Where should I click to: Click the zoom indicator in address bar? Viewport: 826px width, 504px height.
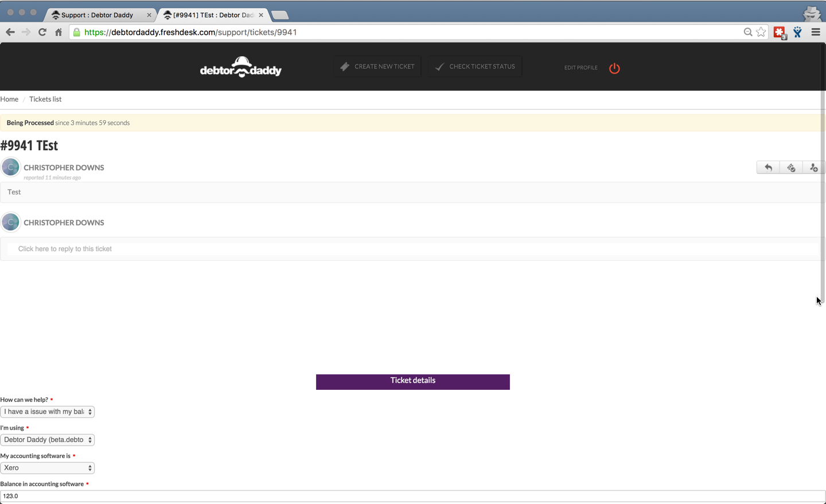(x=748, y=32)
